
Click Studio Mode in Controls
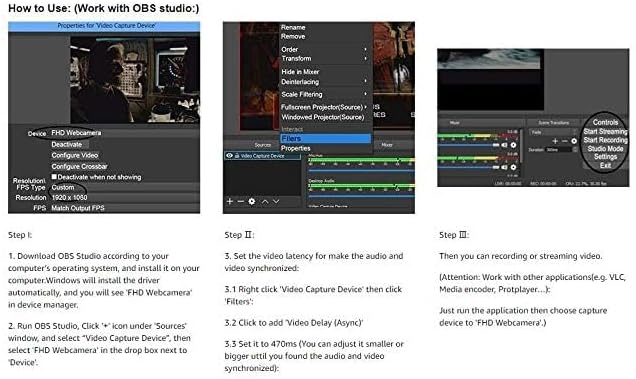pyautogui.click(x=605, y=149)
